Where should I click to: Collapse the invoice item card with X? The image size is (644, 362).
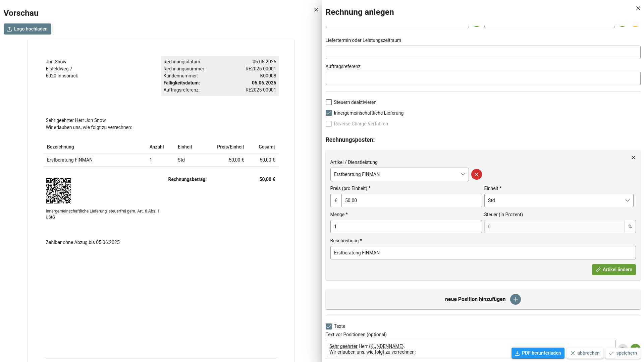coord(633,158)
